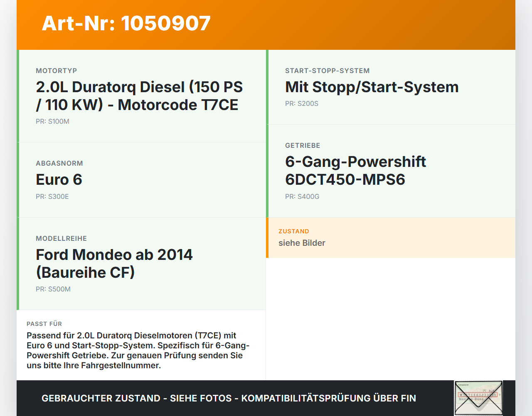Click the MODELLREIHE label
The width and height of the screenshot is (532, 416).
[62, 239]
